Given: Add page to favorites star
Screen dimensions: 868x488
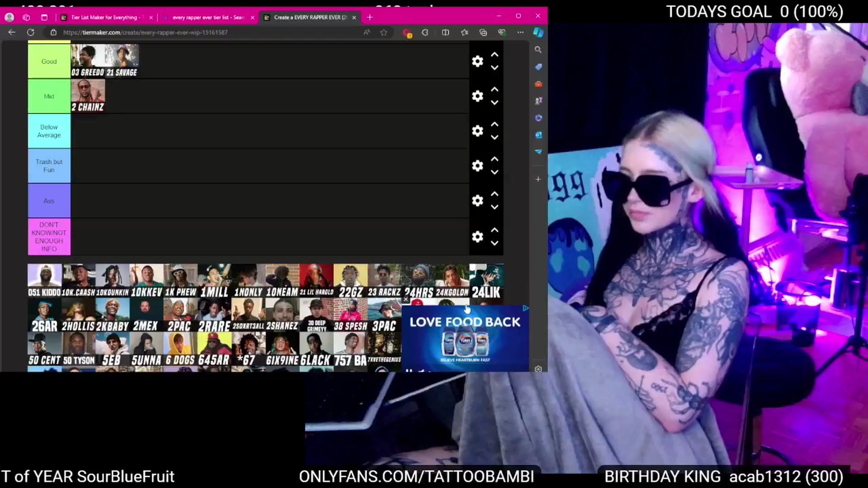Looking at the screenshot, I should point(384,32).
